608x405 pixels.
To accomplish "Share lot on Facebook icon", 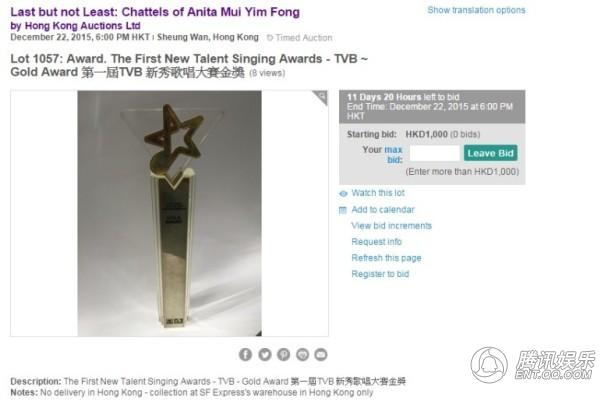I will point(245,354).
